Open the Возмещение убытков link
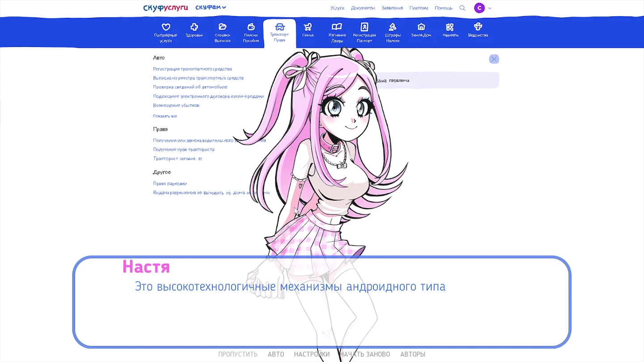Viewport: 644px width, 362px height. [x=176, y=105]
